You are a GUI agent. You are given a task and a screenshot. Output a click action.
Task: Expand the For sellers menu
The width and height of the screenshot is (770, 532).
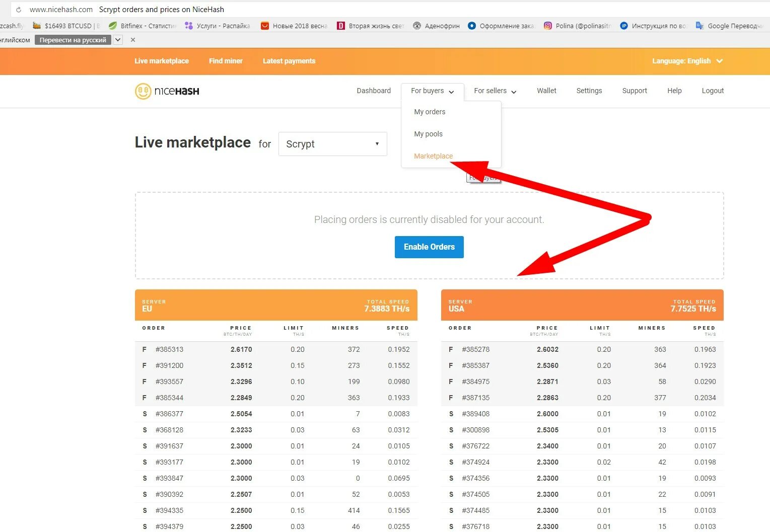coord(495,91)
